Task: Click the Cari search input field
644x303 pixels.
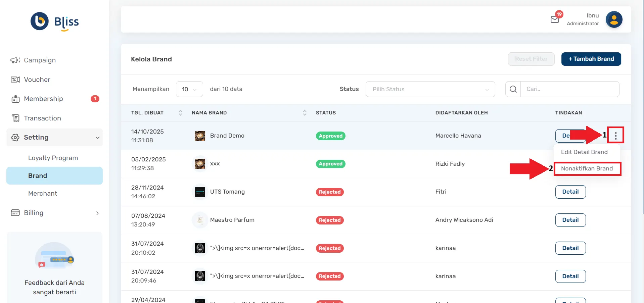Action: [x=569, y=89]
